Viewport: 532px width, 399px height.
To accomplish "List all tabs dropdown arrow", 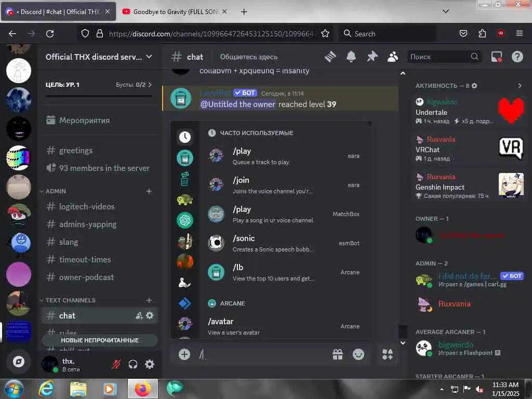I will pyautogui.click(x=446, y=11).
